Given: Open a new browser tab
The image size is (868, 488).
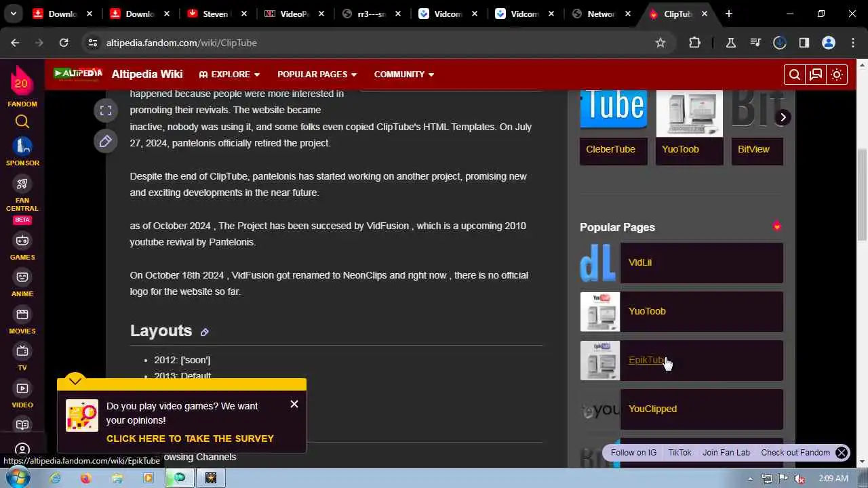Looking at the screenshot, I should click(x=729, y=14).
